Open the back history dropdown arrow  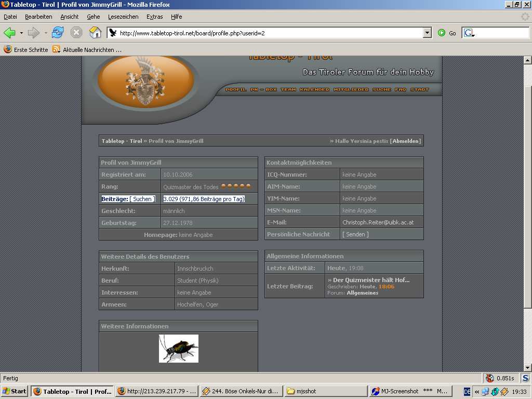[x=21, y=33]
